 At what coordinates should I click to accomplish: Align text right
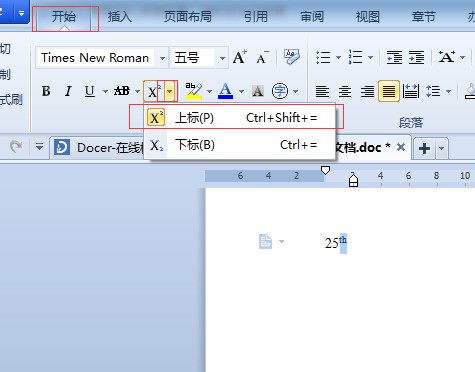pyautogui.click(x=367, y=91)
